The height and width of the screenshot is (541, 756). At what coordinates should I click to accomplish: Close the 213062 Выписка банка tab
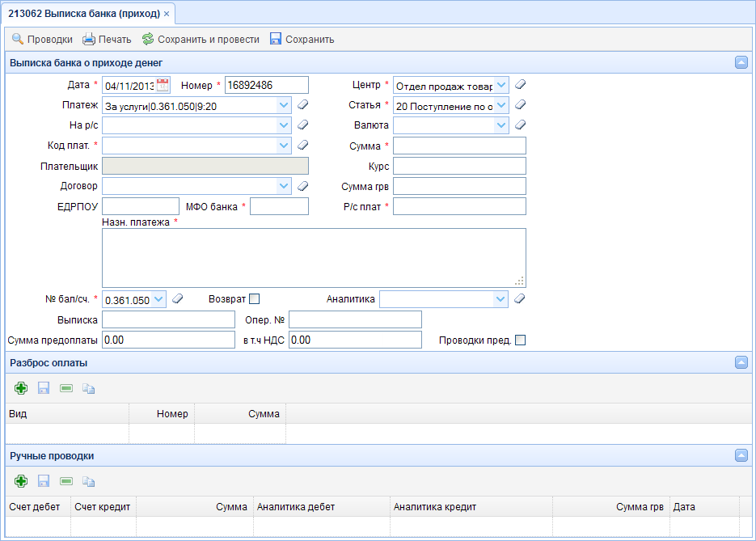tap(167, 14)
